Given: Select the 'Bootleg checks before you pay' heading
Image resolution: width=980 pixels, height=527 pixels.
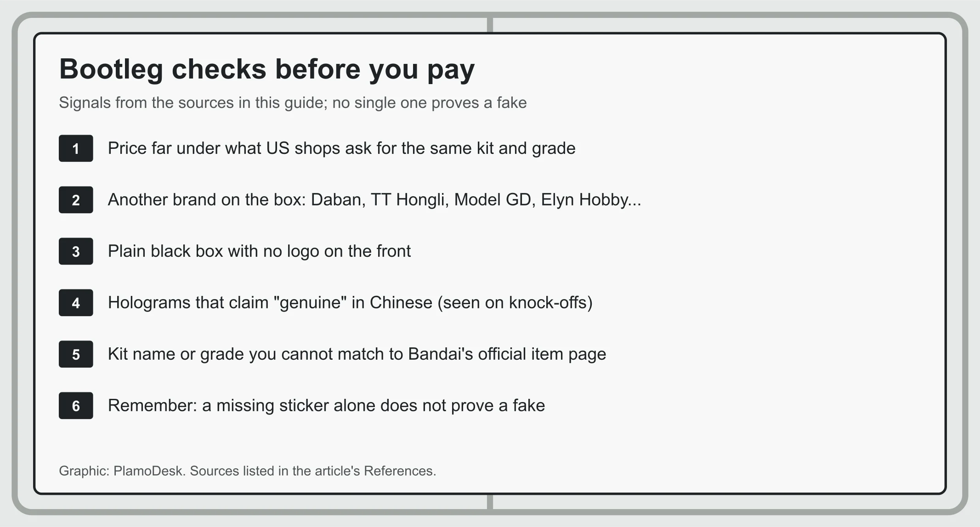Looking at the screenshot, I should (267, 69).
